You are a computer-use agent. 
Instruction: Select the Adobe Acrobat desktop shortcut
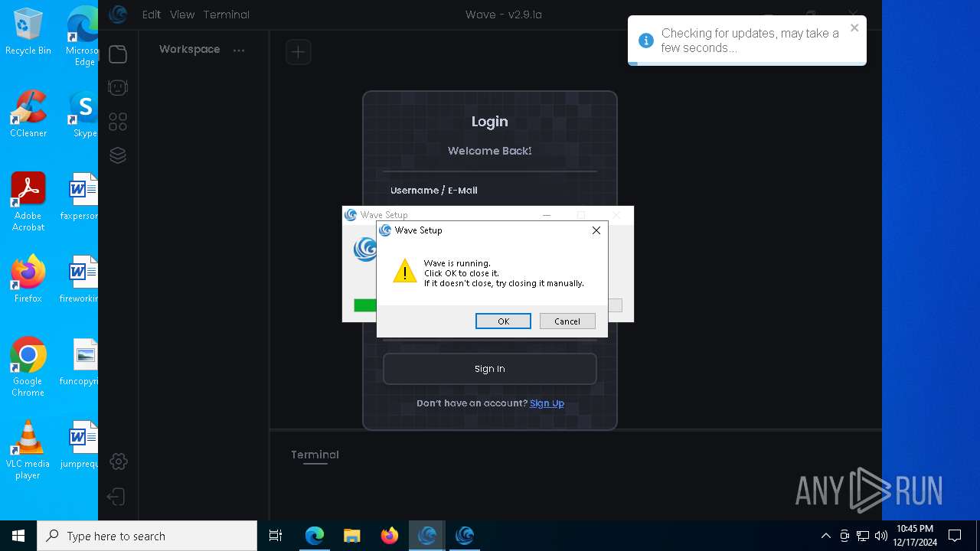[28, 201]
